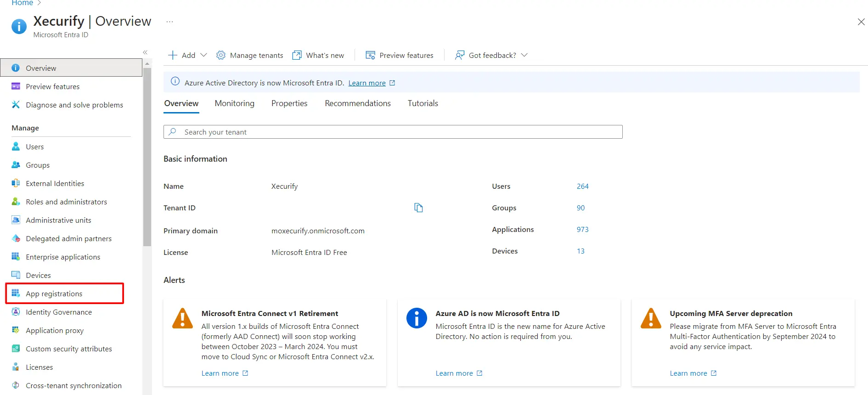The width and height of the screenshot is (868, 395).
Task: Collapse the sidebar navigation menu
Action: [145, 52]
